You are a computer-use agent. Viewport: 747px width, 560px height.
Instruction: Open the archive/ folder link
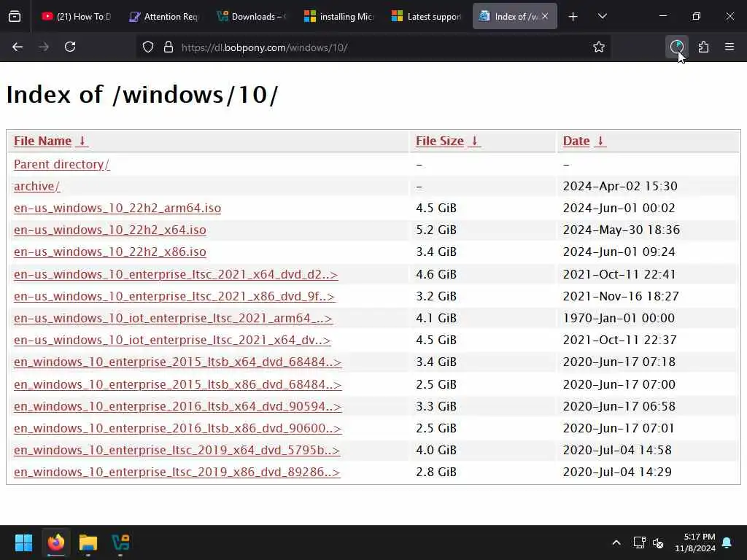coord(36,186)
